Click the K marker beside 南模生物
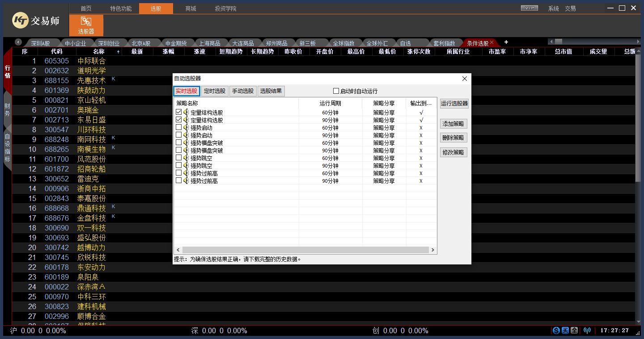This screenshot has width=644, height=339. coord(113,148)
